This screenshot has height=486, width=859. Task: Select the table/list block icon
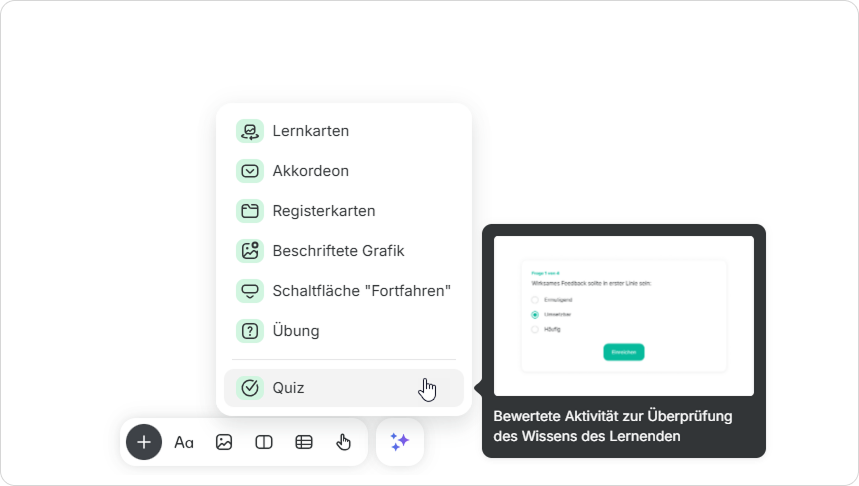[x=304, y=442]
